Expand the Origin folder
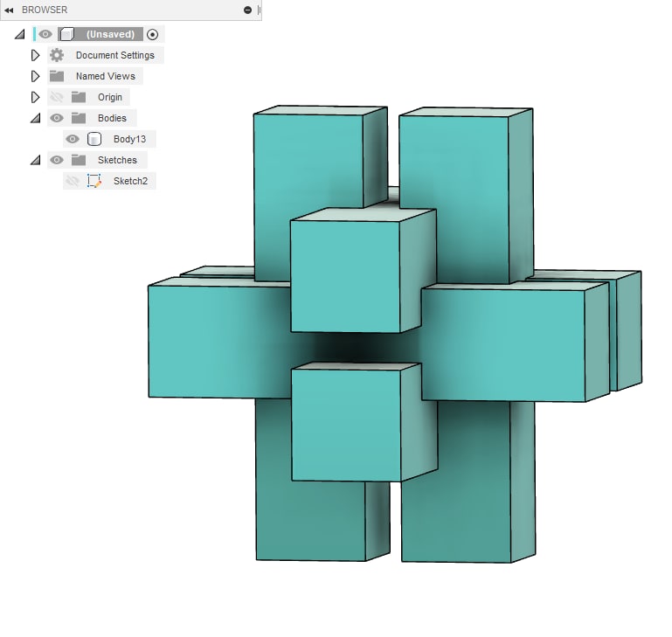Viewport: 672px width, 637px height. pos(35,97)
